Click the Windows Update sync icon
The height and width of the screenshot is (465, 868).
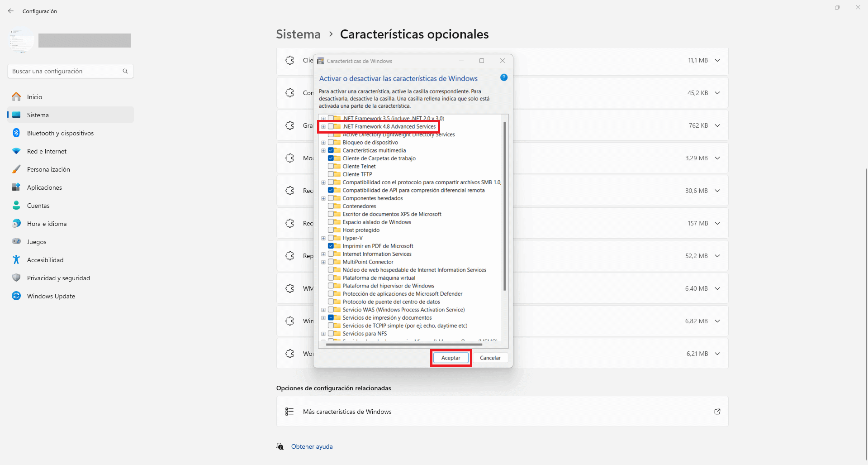16,296
